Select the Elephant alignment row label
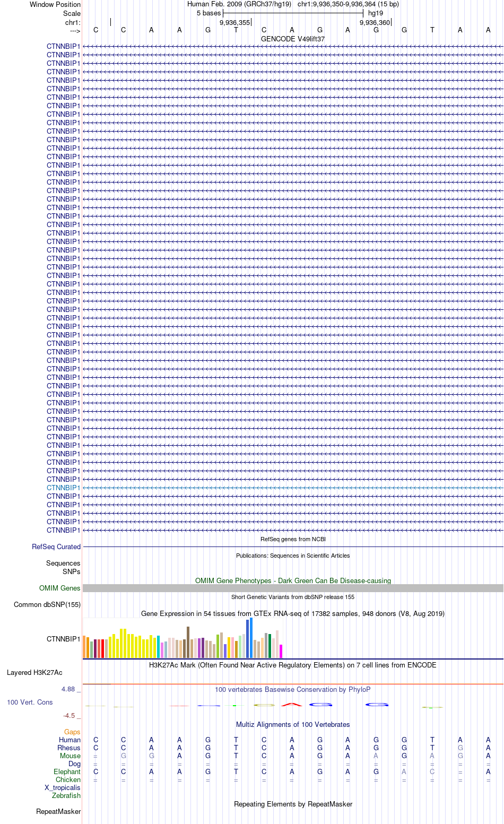 point(67,771)
